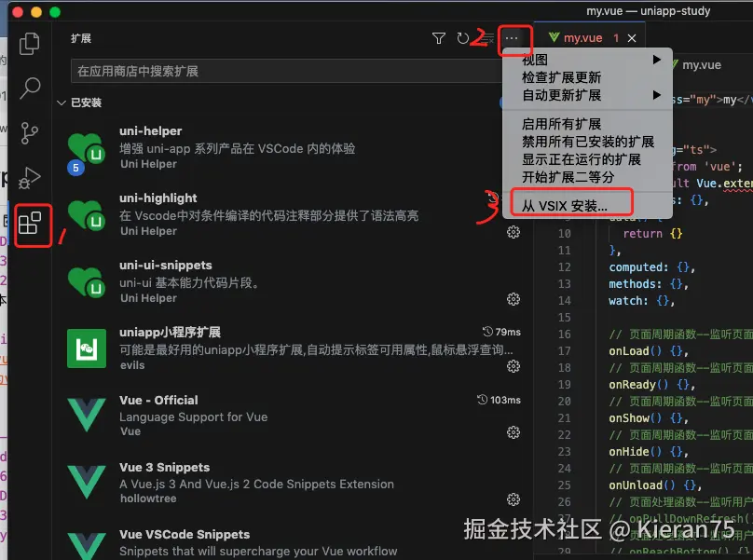Open settings gear for uni-highlight extension
Image resolution: width=753 pixels, height=560 pixels.
(513, 232)
